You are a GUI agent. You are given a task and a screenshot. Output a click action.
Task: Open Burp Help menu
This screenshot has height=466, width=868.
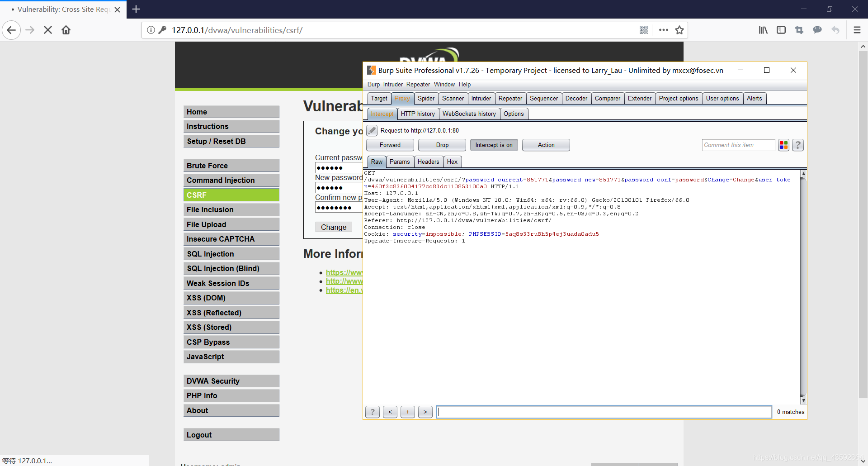click(465, 85)
